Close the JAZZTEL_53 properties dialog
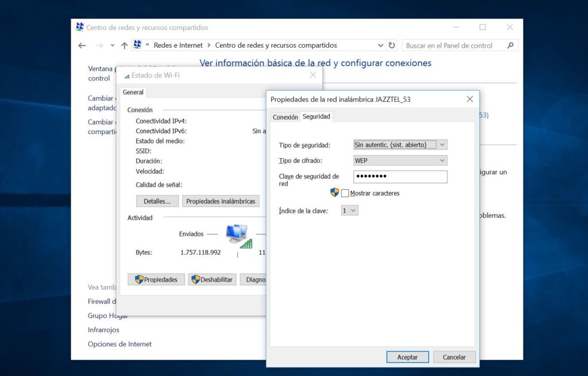This screenshot has height=376, width=588. [470, 99]
